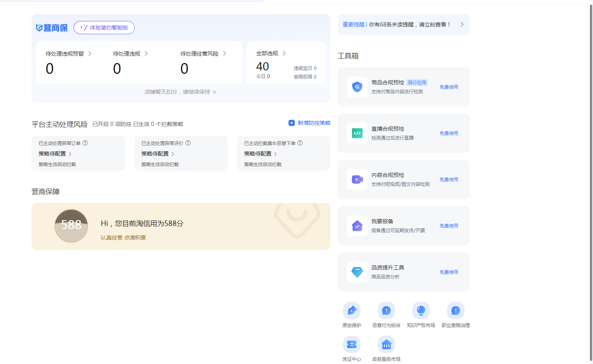Click the 重要提醒 link
Screen dimensions: 593x364
click(354, 24)
